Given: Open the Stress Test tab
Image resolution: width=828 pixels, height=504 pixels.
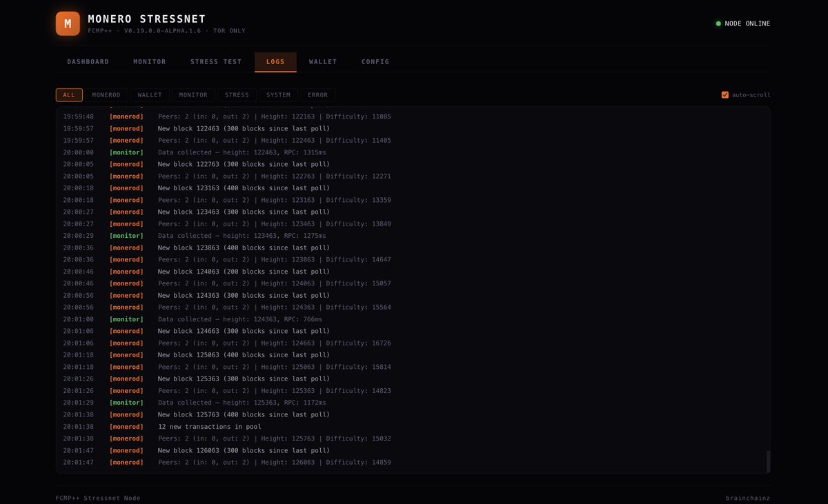Looking at the screenshot, I should coord(216,62).
